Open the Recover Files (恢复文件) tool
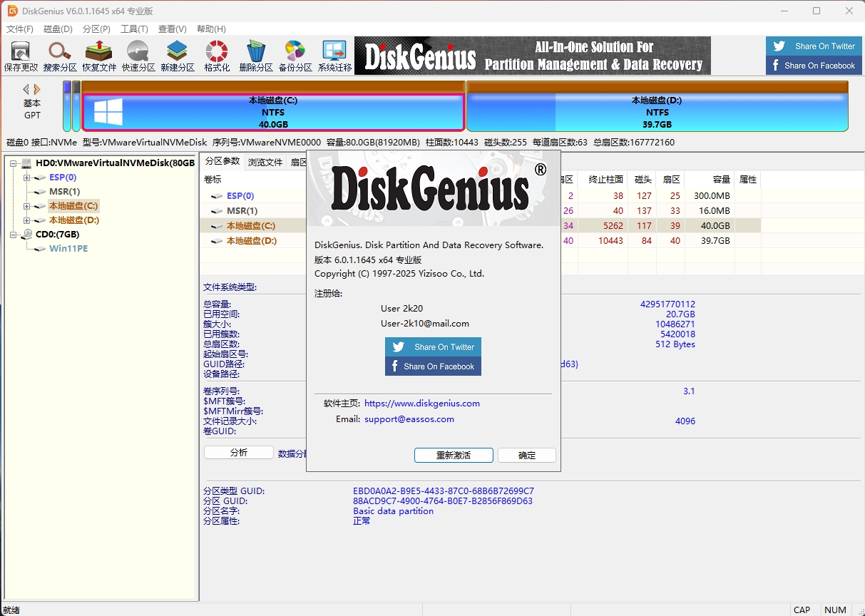 (x=99, y=55)
